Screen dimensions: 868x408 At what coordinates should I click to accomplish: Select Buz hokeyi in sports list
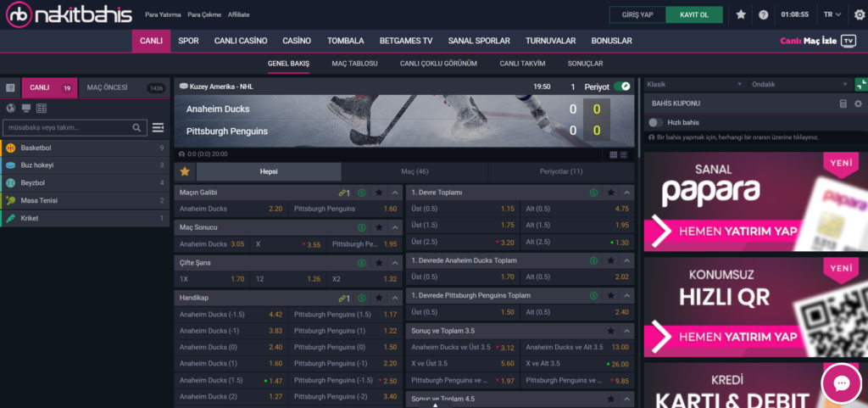(85, 165)
